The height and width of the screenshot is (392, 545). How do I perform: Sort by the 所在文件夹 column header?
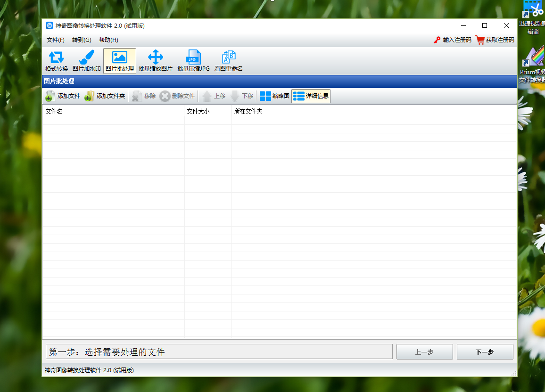pos(374,112)
